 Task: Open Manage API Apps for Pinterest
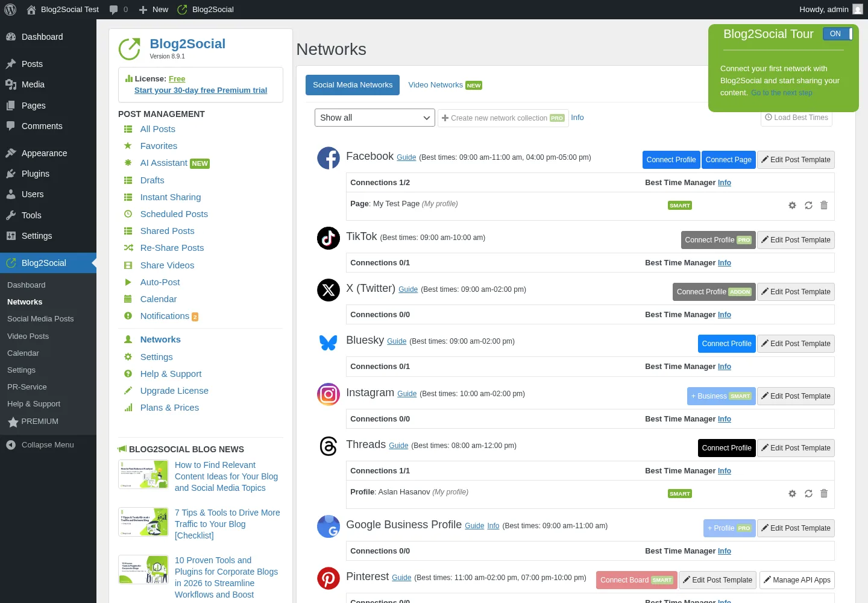coord(797,580)
